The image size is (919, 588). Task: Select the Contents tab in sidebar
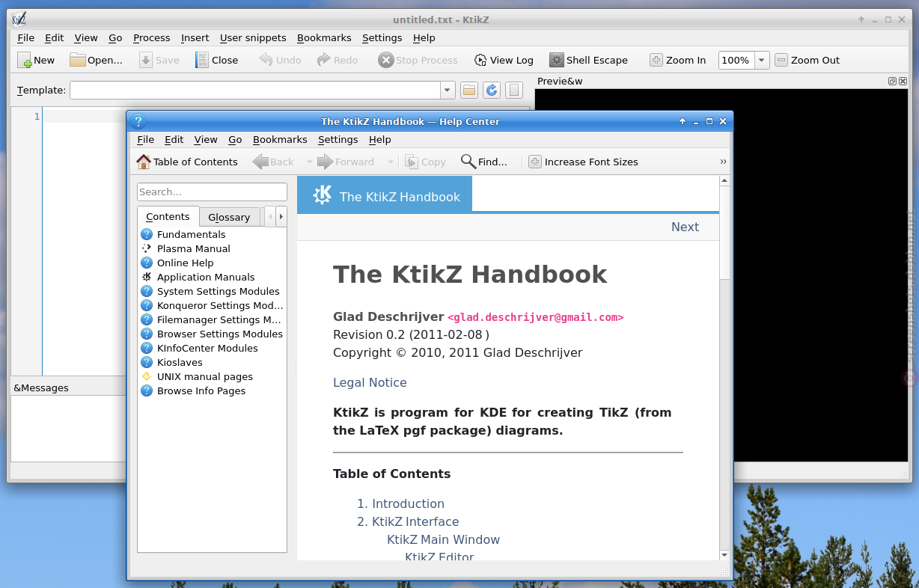(168, 216)
